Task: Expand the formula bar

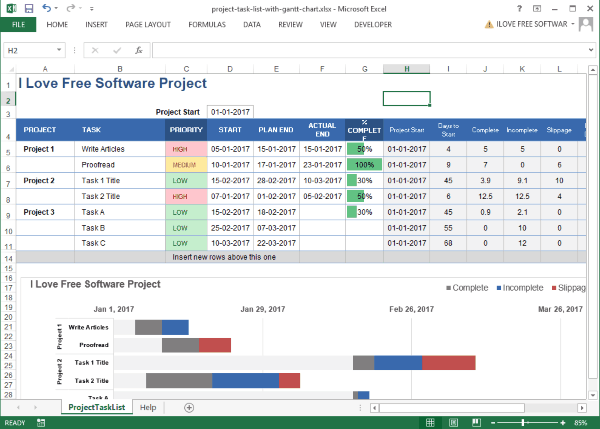Action: point(590,50)
